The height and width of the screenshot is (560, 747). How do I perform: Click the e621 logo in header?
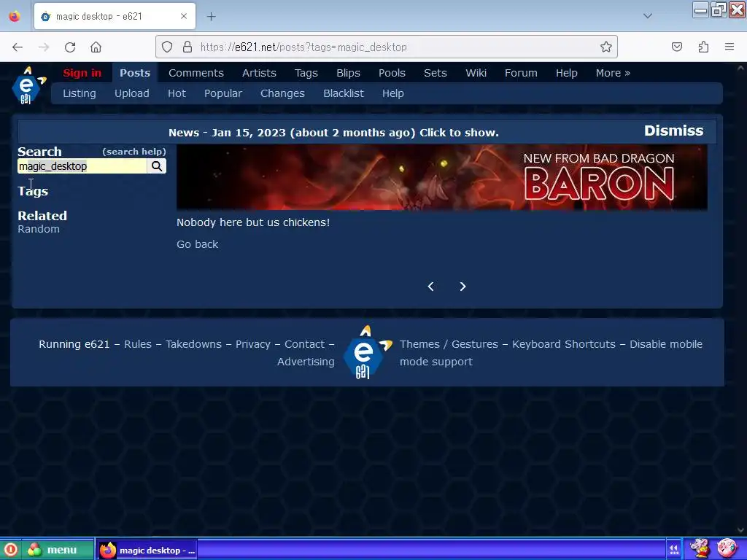pyautogui.click(x=28, y=86)
